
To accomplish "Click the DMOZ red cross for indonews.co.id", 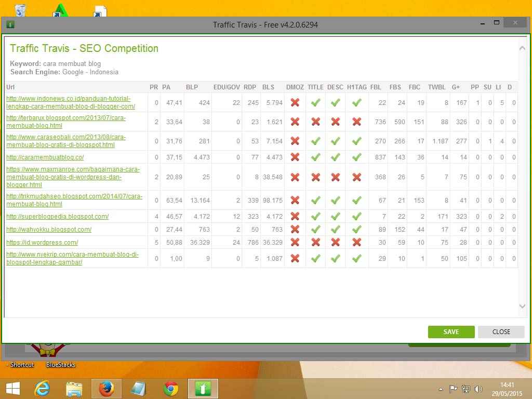I will pyautogui.click(x=295, y=102).
